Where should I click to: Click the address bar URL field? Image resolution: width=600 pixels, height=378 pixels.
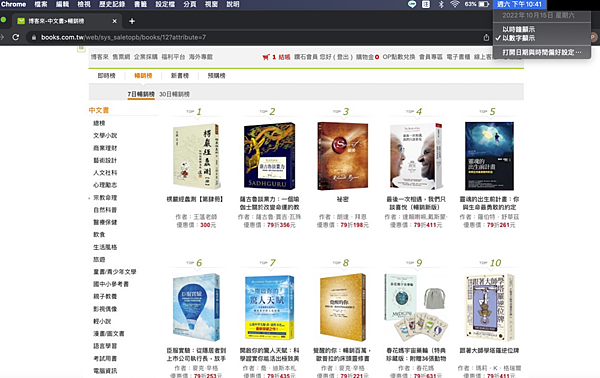(253, 37)
